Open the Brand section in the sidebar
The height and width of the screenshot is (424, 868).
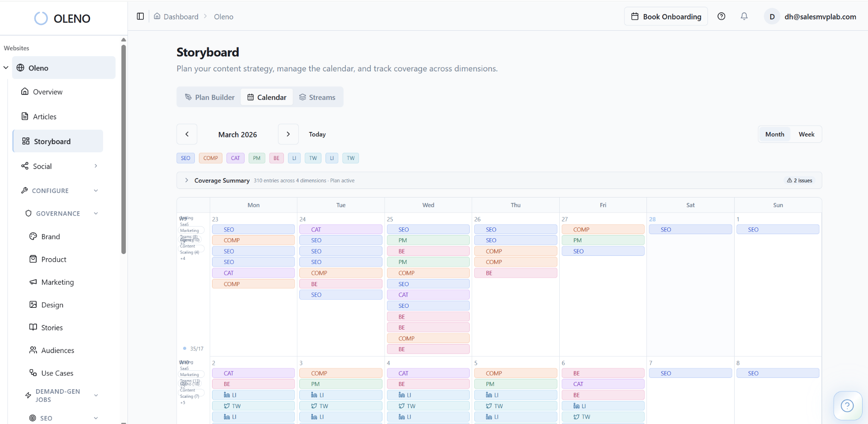(x=50, y=236)
